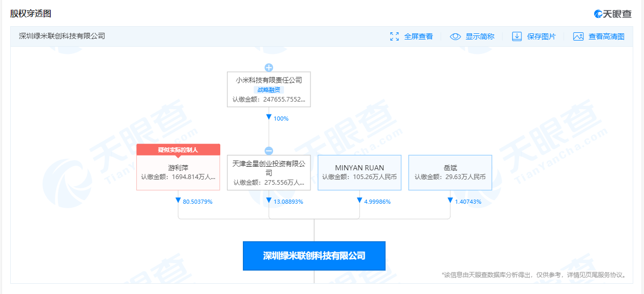Select the 岳斌 shareholder card
Screen dimensions: 644x294
point(450,172)
